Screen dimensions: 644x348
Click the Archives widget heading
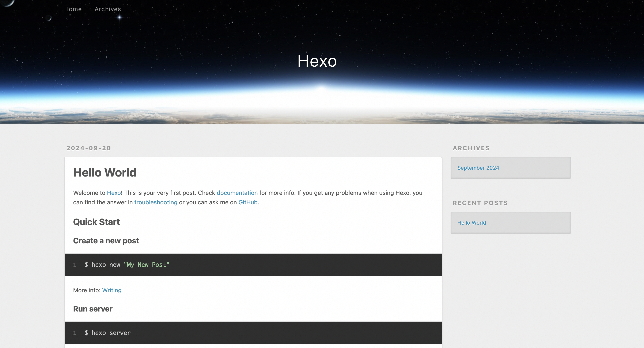[471, 148]
